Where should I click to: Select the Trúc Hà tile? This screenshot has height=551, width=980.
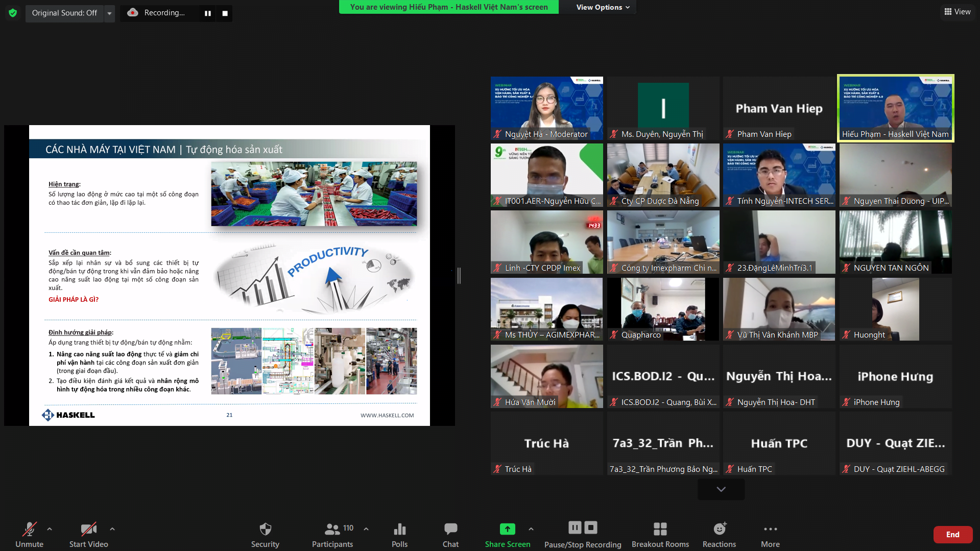tap(547, 443)
